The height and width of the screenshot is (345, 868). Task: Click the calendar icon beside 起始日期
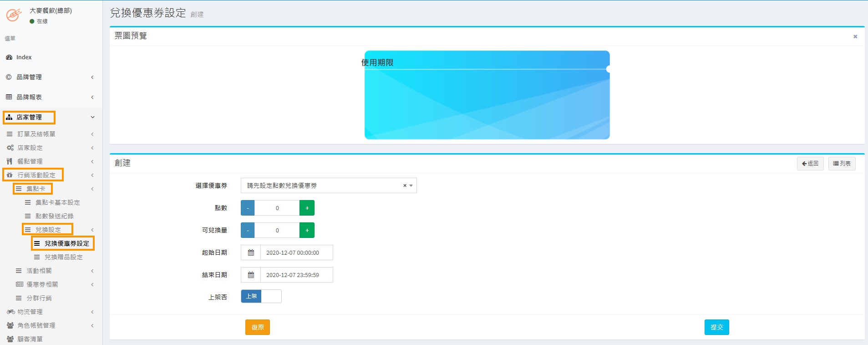pos(251,252)
